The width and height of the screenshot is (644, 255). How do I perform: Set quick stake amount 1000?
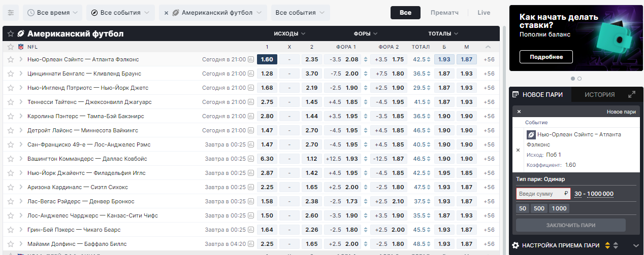click(x=559, y=208)
